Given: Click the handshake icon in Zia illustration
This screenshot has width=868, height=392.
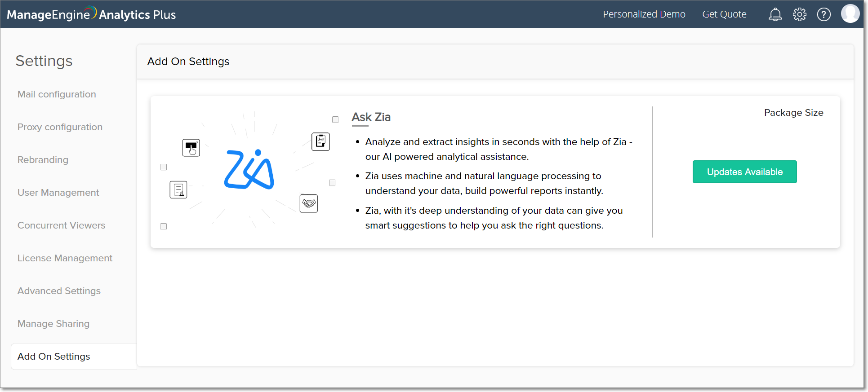Looking at the screenshot, I should click(309, 203).
